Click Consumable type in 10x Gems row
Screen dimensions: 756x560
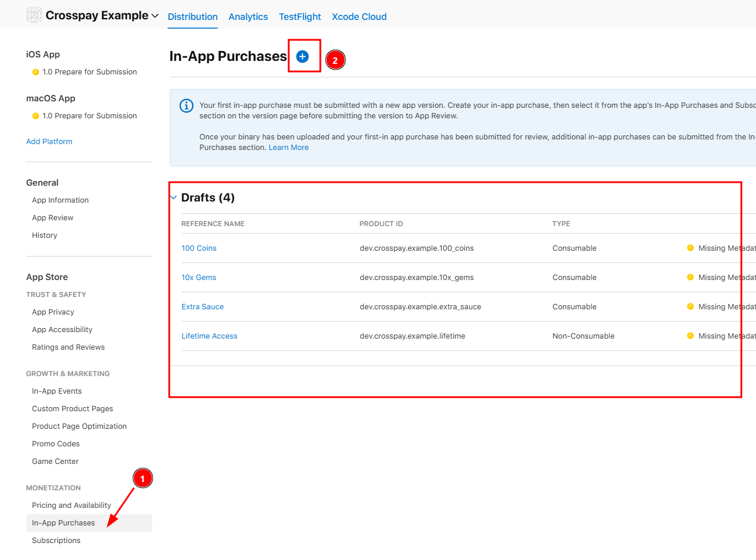click(574, 278)
